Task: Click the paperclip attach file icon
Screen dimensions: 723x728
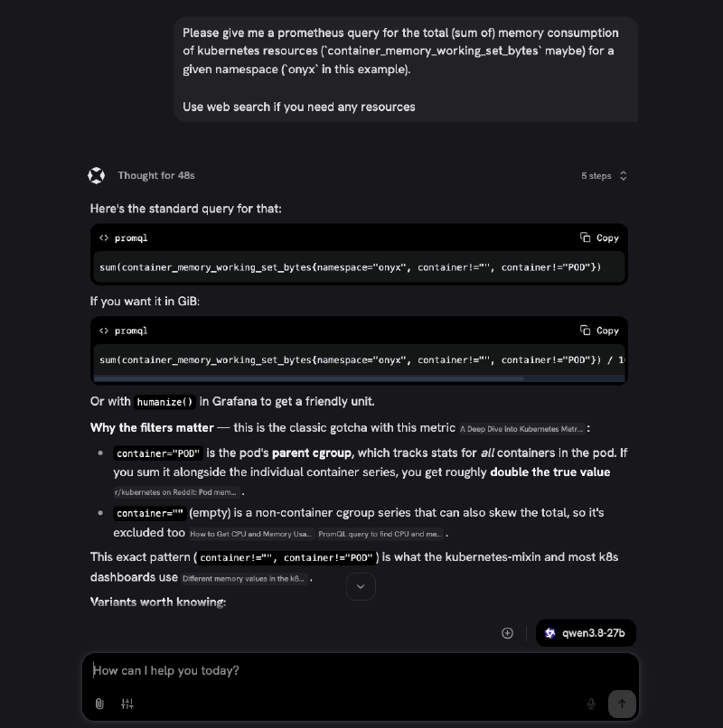Action: 99,704
